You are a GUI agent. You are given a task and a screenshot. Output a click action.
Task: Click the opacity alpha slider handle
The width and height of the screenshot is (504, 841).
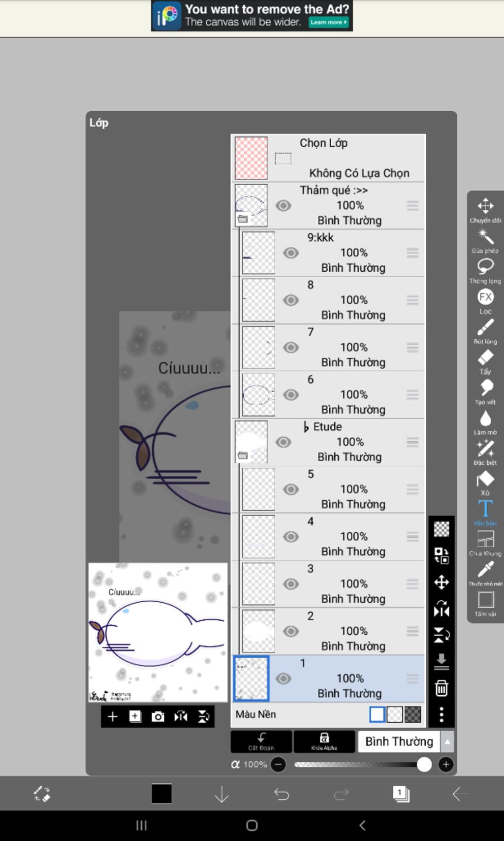(x=424, y=764)
